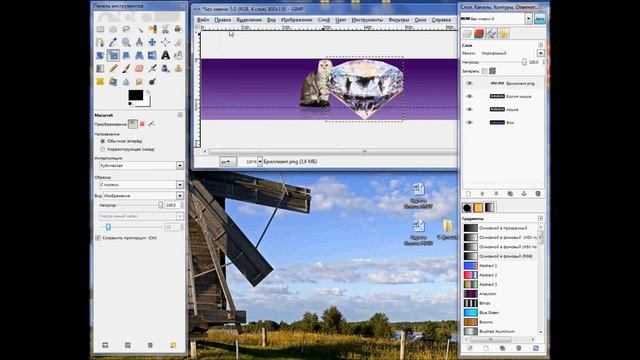Open the Фильтры menu
Screen dimensions: 640x360
[x=399, y=20]
